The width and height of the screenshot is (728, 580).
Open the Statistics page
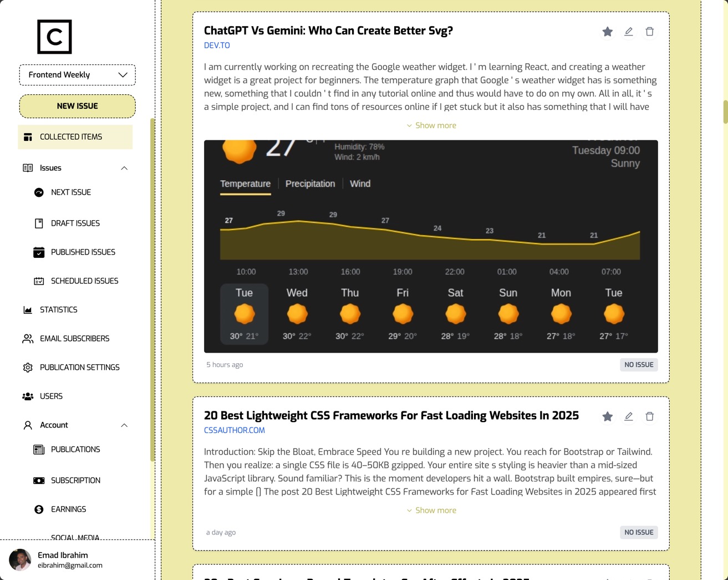(58, 309)
